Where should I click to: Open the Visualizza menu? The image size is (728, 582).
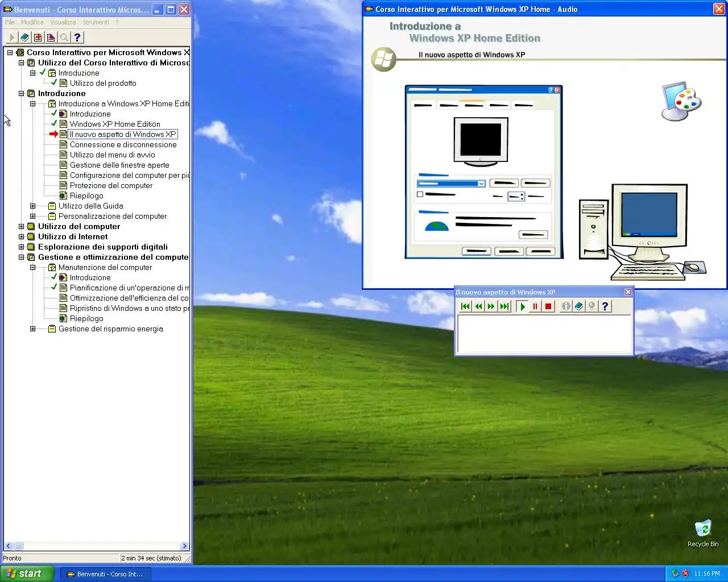coord(63,22)
